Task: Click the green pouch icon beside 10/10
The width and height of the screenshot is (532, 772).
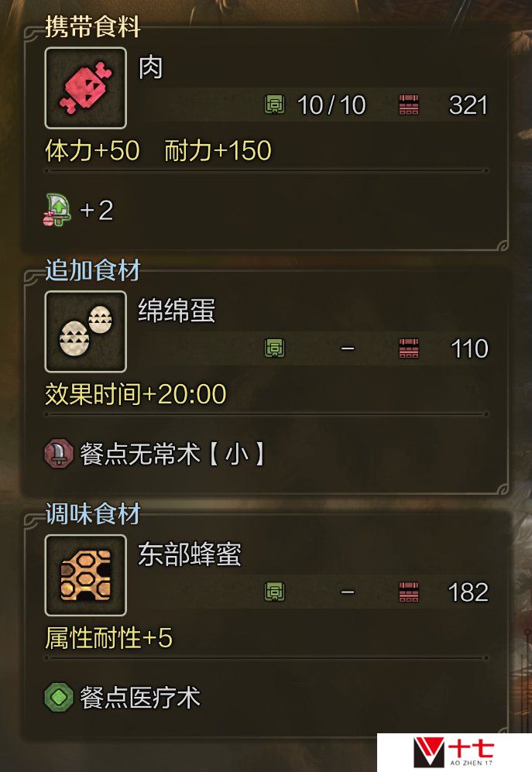Action: pyautogui.click(x=275, y=105)
